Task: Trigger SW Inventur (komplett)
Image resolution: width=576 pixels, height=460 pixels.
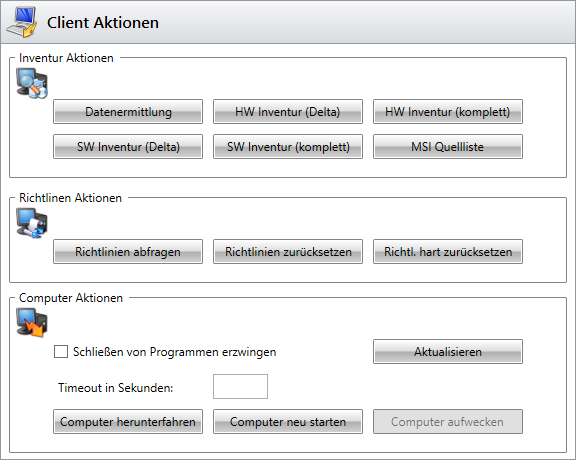Action: click(x=288, y=147)
